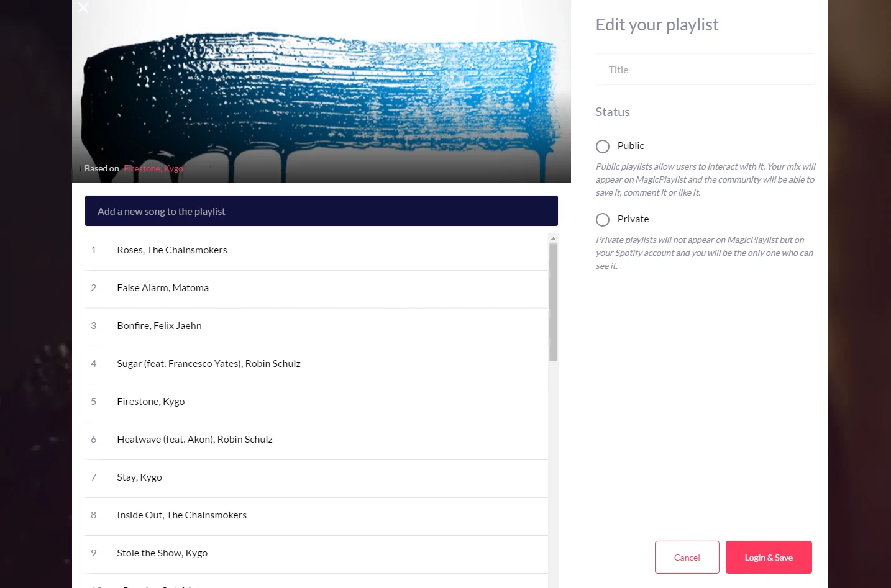Select Heatwave (feat. Akon) track

316,440
